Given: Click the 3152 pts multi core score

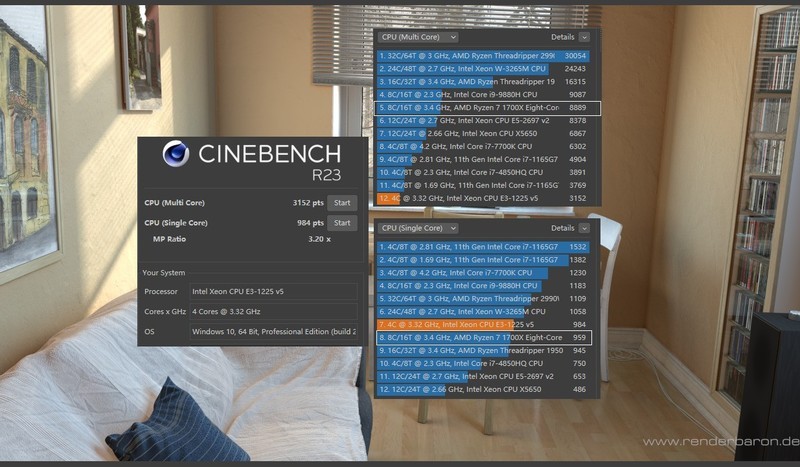Looking at the screenshot, I should coord(308,203).
